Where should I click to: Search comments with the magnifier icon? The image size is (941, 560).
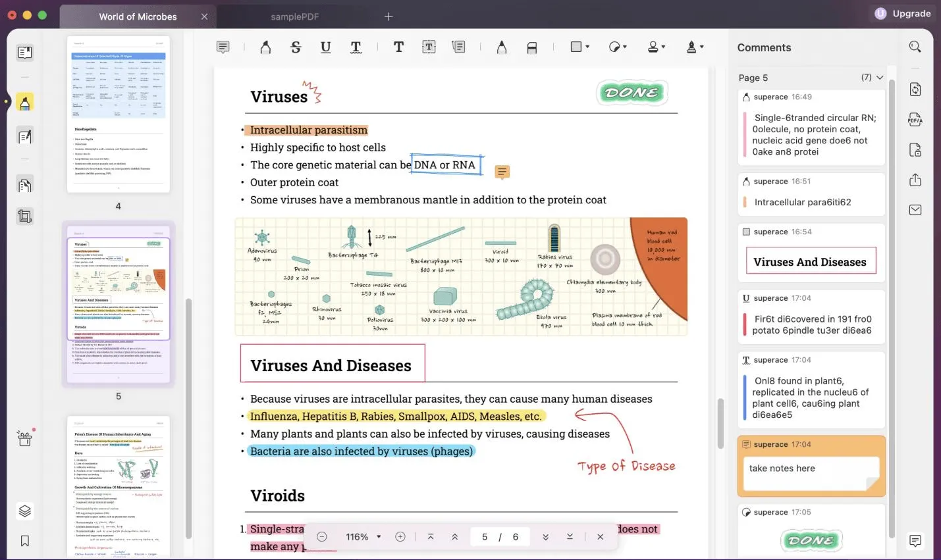point(915,47)
